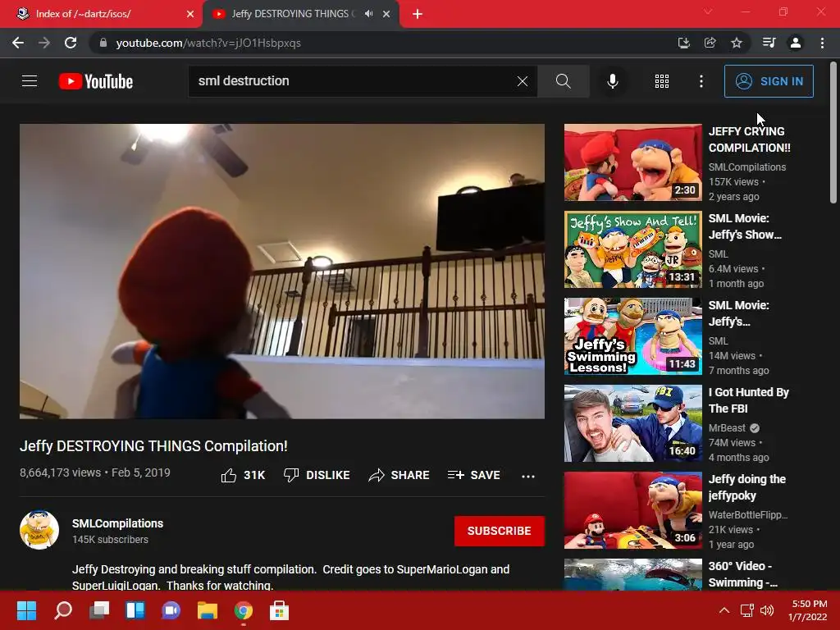
Task: Open Windows Start menu
Action: pyautogui.click(x=26, y=610)
